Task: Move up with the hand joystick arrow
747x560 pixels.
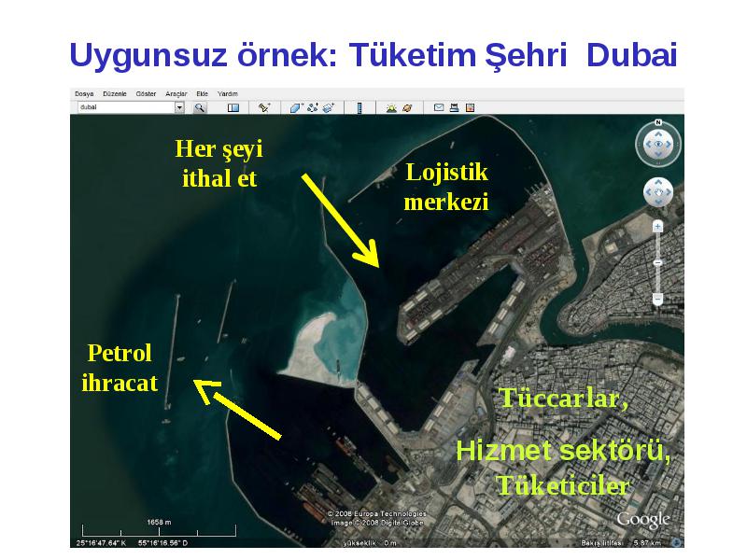Action: click(658, 182)
